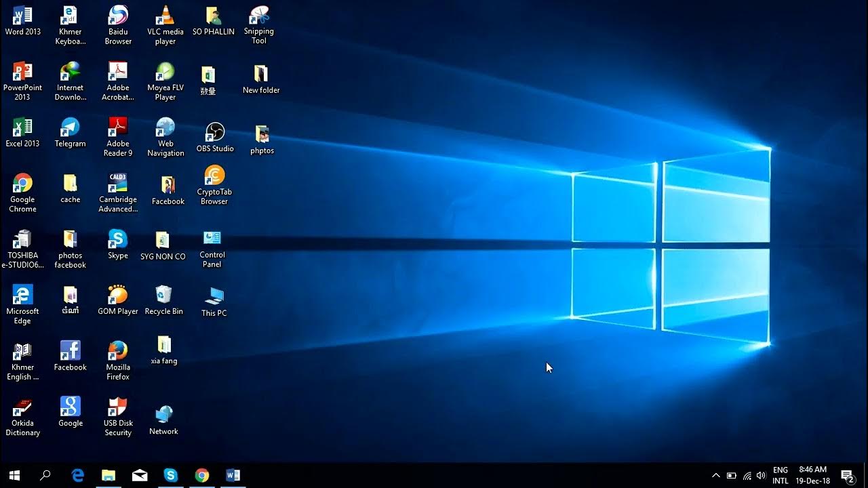Open the Baidu Browser icon
The image size is (868, 488).
118,26
